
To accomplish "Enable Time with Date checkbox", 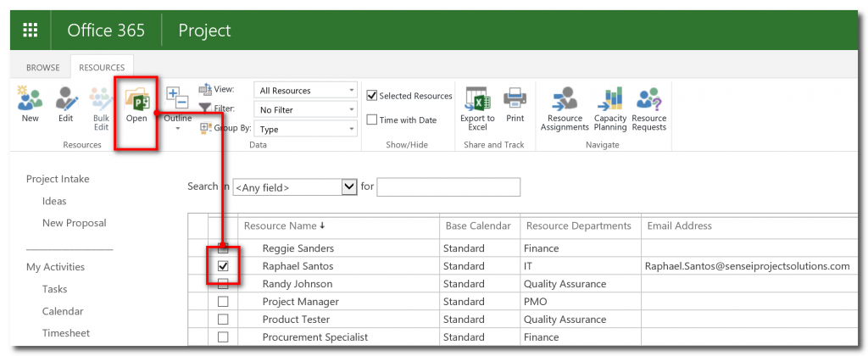I will point(372,120).
